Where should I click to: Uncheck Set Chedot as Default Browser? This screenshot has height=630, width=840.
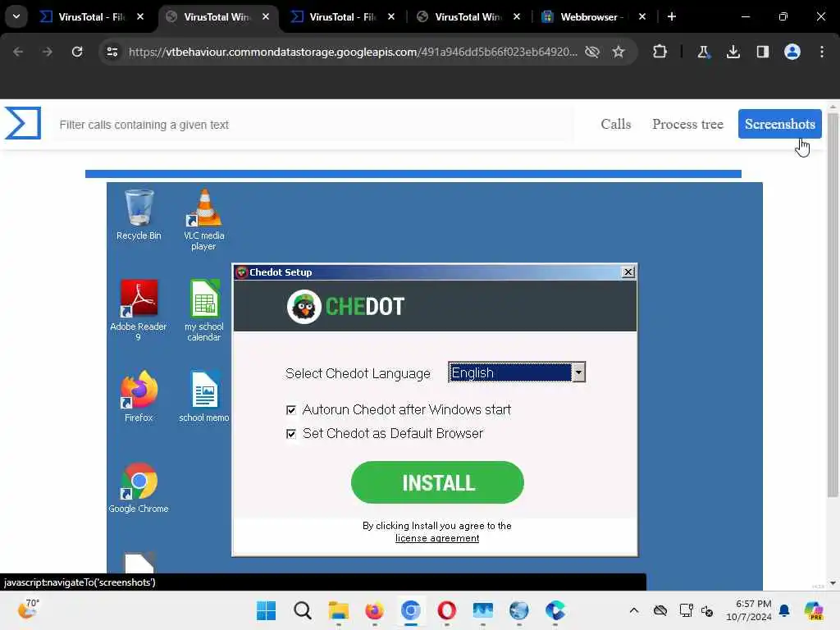pos(291,434)
